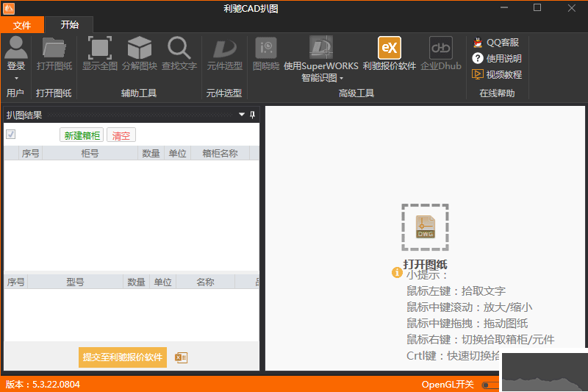Viewport: 588px width, 392px height.
Task: Click the 登录 user login icon
Action: coord(16,48)
